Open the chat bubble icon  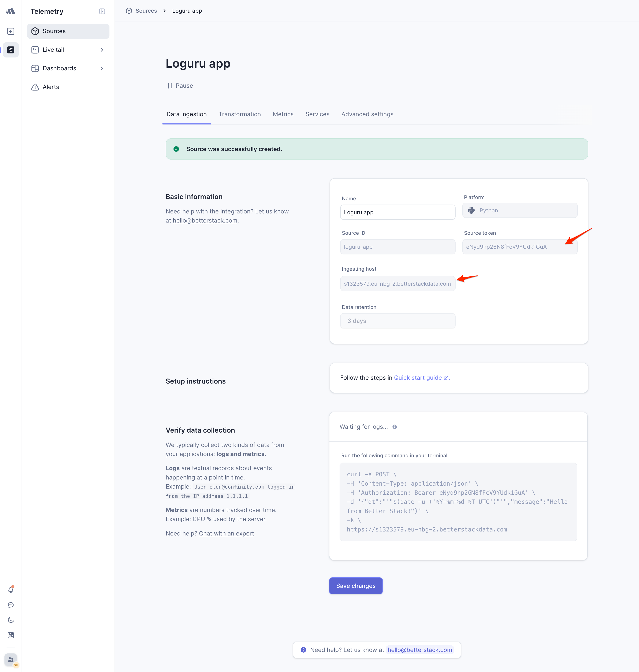(x=11, y=605)
